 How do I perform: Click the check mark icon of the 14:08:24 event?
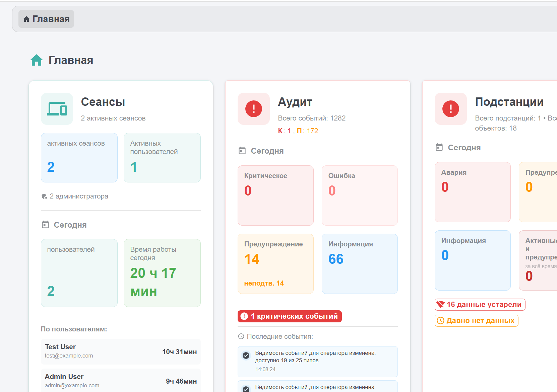[246, 355]
